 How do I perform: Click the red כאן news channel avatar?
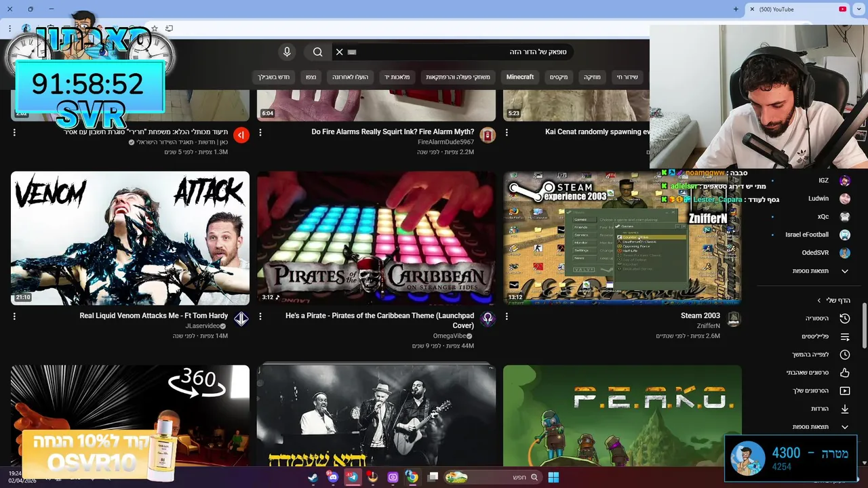tap(241, 135)
